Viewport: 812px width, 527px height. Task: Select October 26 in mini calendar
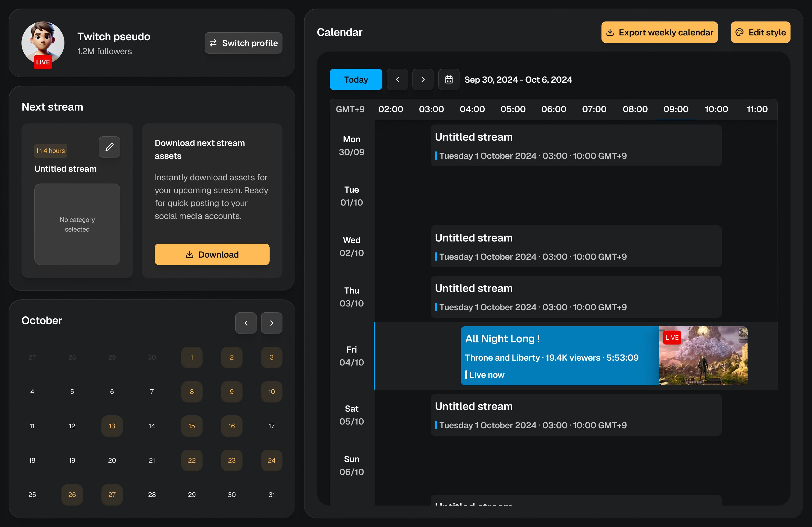72,494
